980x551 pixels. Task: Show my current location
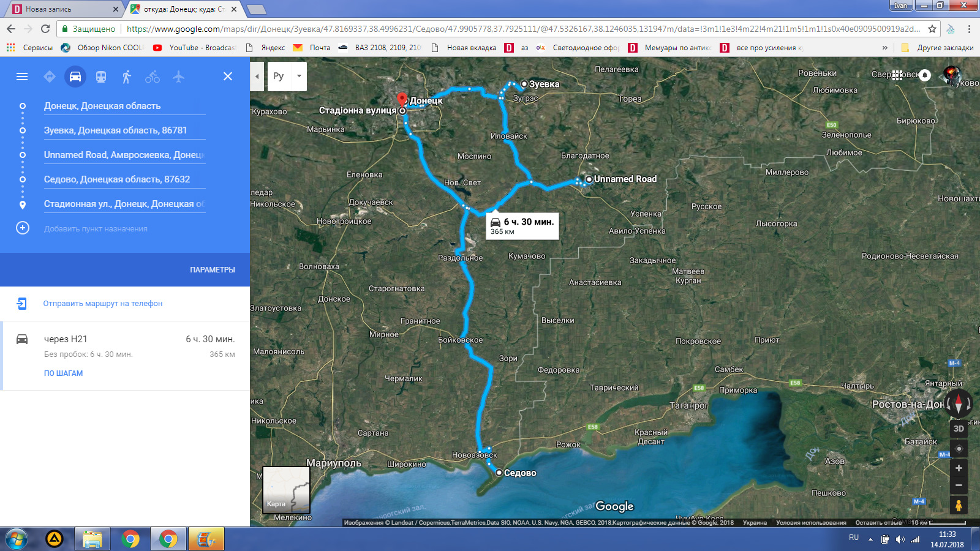pyautogui.click(x=959, y=449)
